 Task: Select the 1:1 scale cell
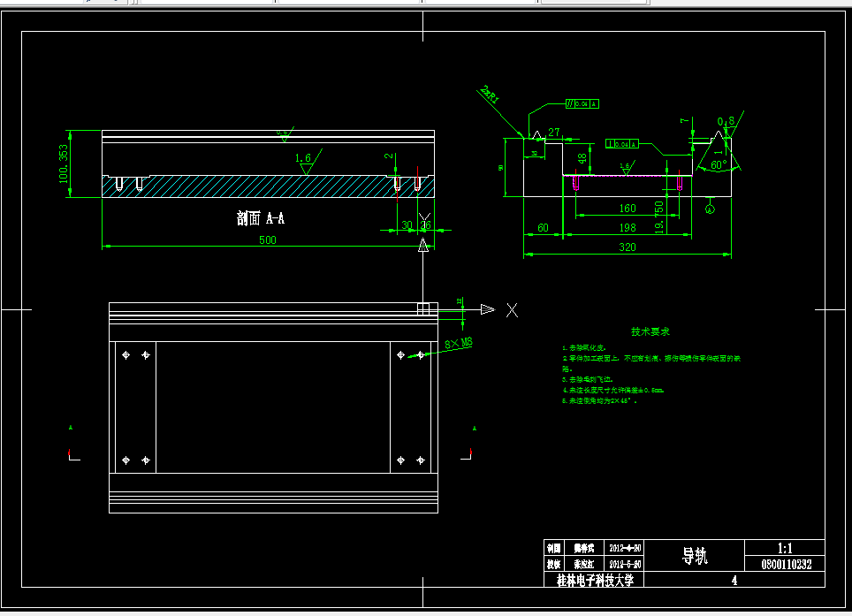tap(785, 548)
